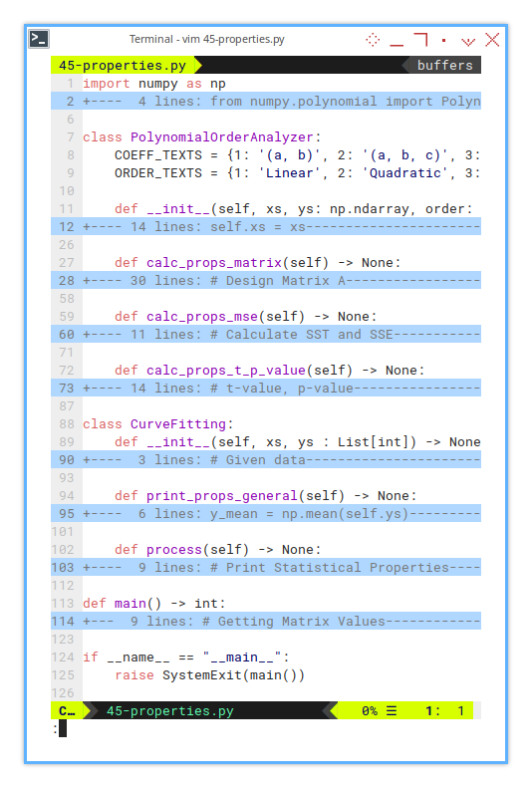The height and width of the screenshot is (788, 532).
Task: Click the '__name__ == "__main__"' condition
Action: (x=194, y=657)
